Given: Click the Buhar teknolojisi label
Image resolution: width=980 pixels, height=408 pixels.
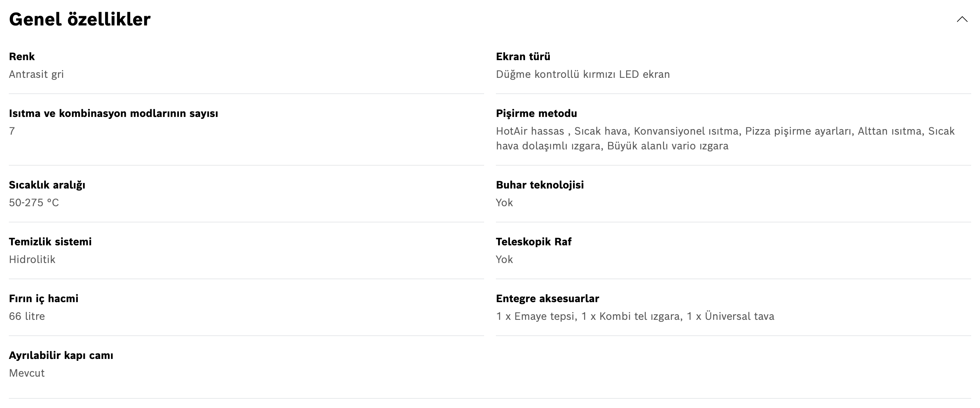Looking at the screenshot, I should point(539,185).
